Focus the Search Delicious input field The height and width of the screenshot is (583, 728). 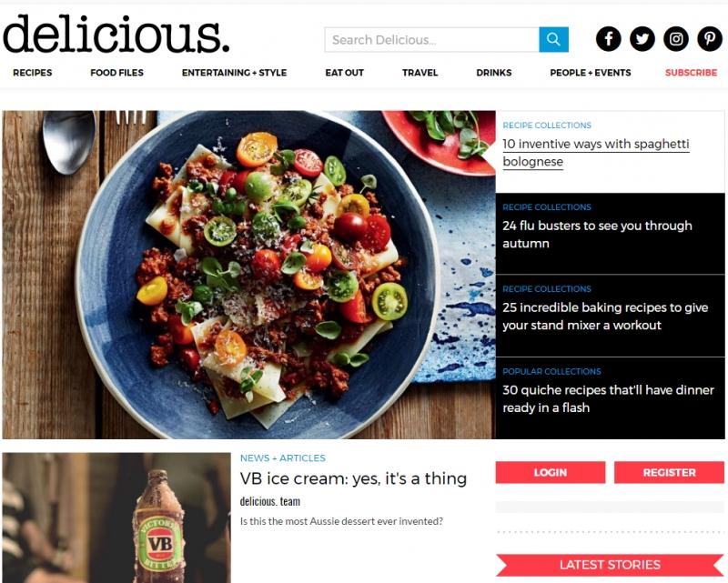431,39
